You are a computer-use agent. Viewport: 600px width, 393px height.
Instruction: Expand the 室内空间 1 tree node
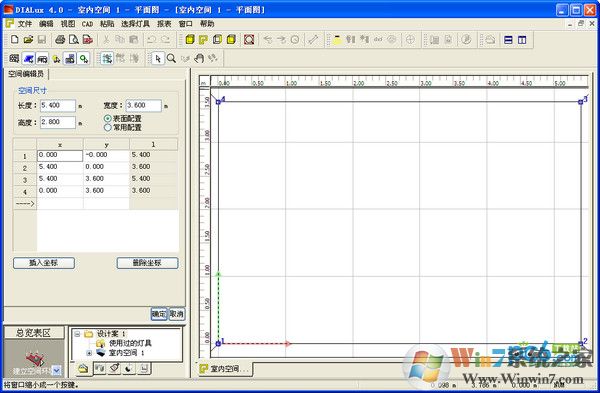pyautogui.click(x=89, y=353)
